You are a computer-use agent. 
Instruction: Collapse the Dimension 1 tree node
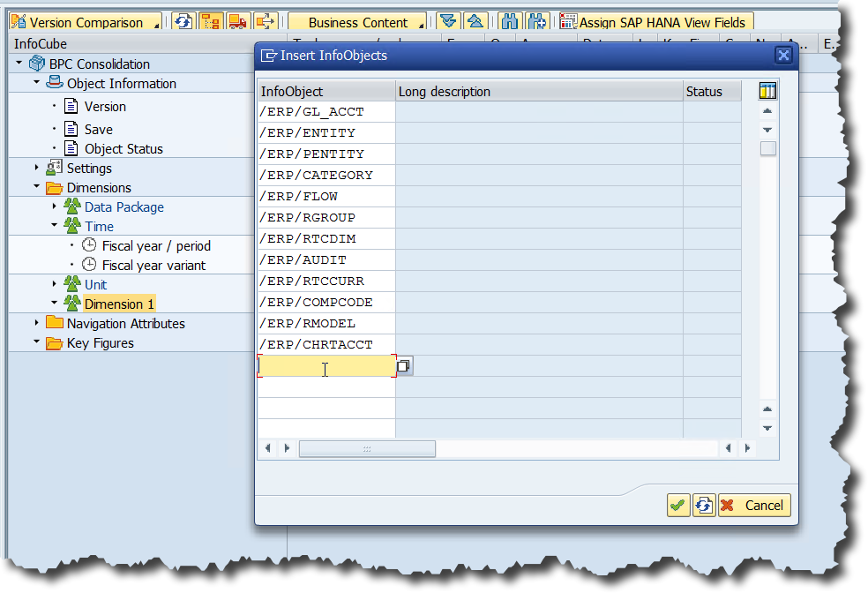tap(55, 303)
